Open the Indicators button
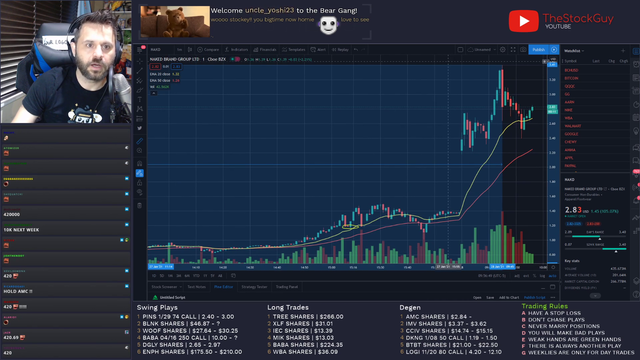The width and height of the screenshot is (640, 360). pos(236,49)
